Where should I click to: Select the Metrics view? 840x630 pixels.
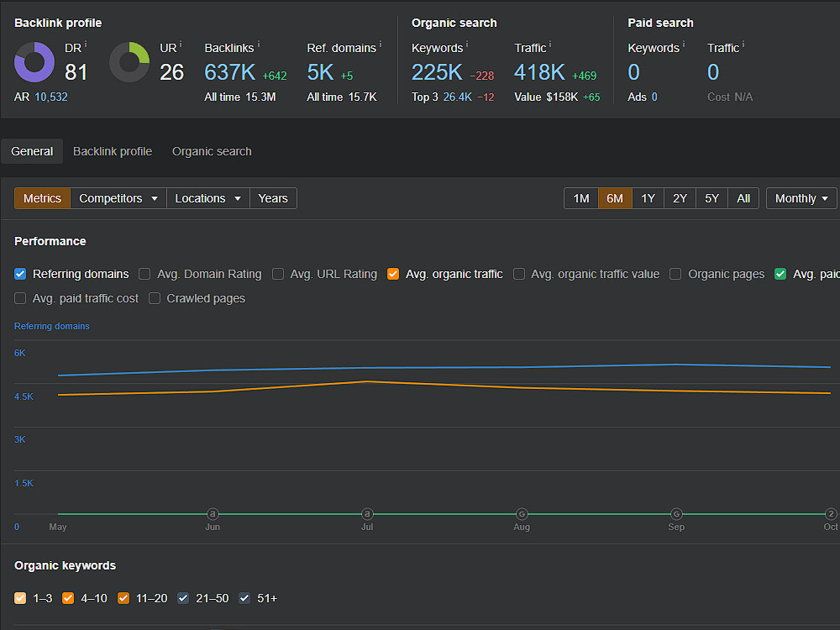42,198
